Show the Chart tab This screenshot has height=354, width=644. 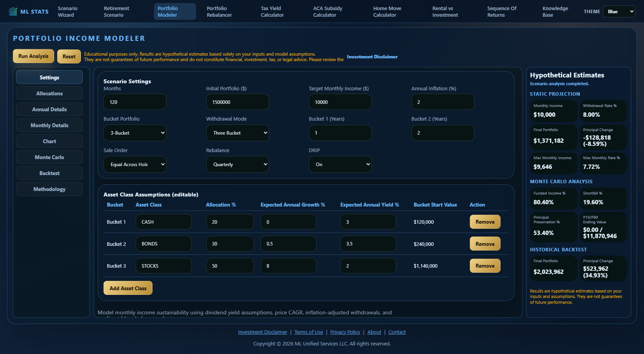pos(49,141)
